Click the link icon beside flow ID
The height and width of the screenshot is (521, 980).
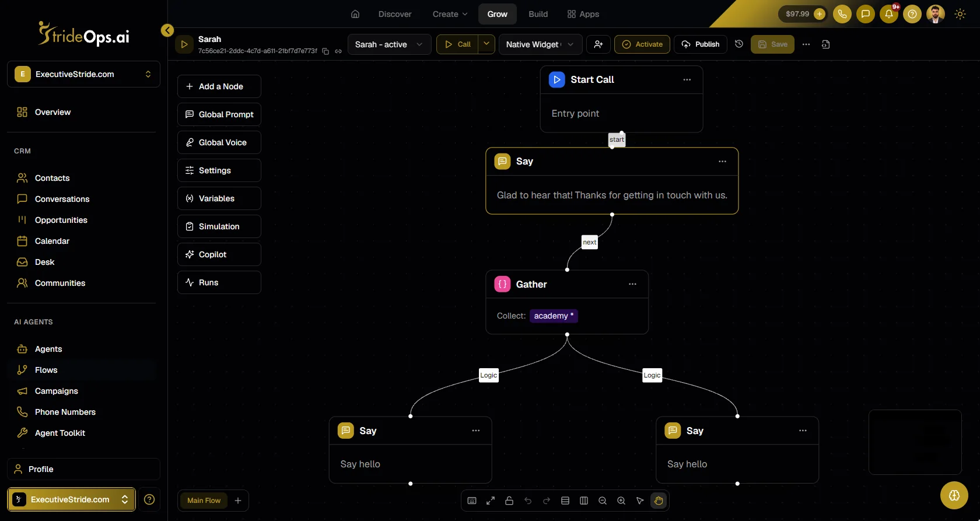coord(338,51)
